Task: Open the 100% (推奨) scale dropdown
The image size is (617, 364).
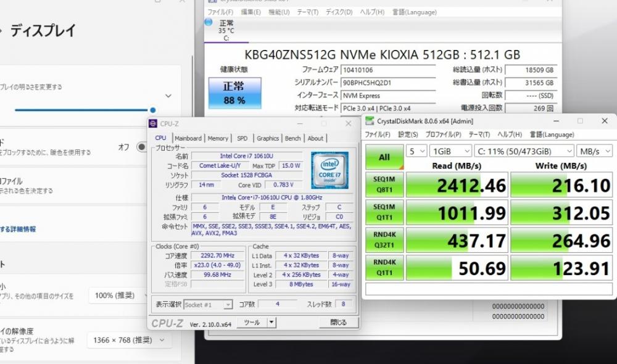Action: point(119,295)
